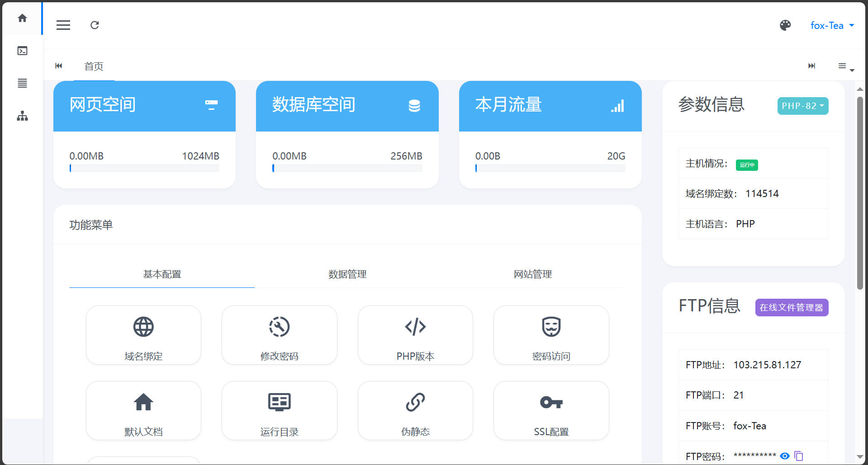Click the 运行中 status badge

click(x=747, y=165)
